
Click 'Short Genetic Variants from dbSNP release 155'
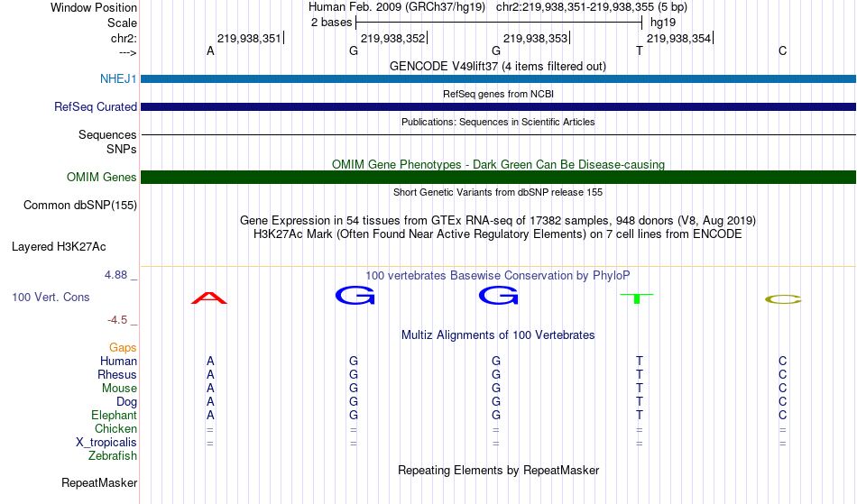[498, 192]
